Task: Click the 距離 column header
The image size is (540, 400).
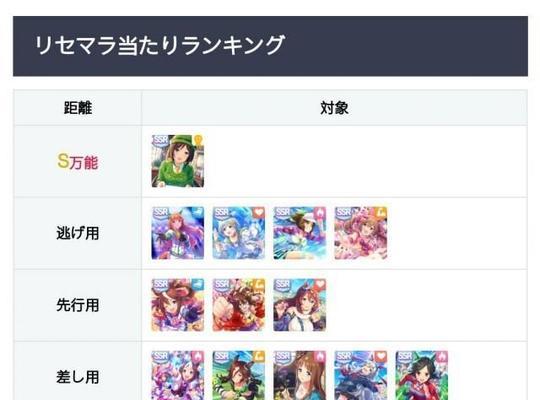Action: (x=78, y=108)
